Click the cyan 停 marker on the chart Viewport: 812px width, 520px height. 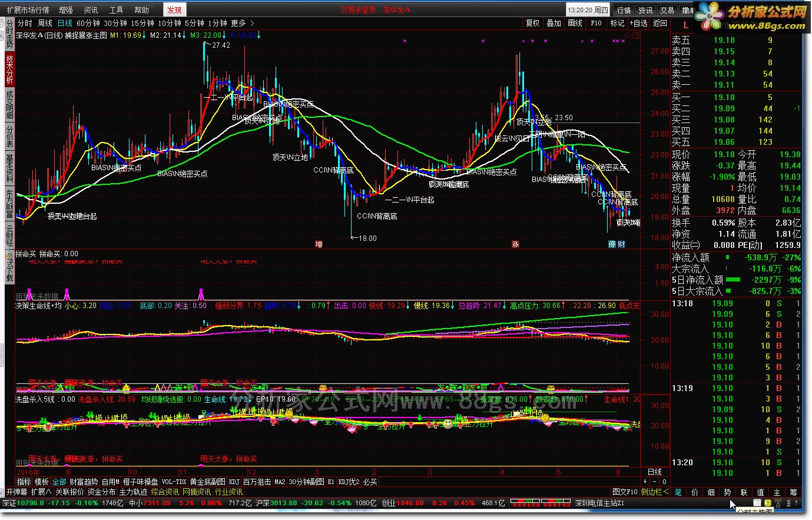coord(612,244)
